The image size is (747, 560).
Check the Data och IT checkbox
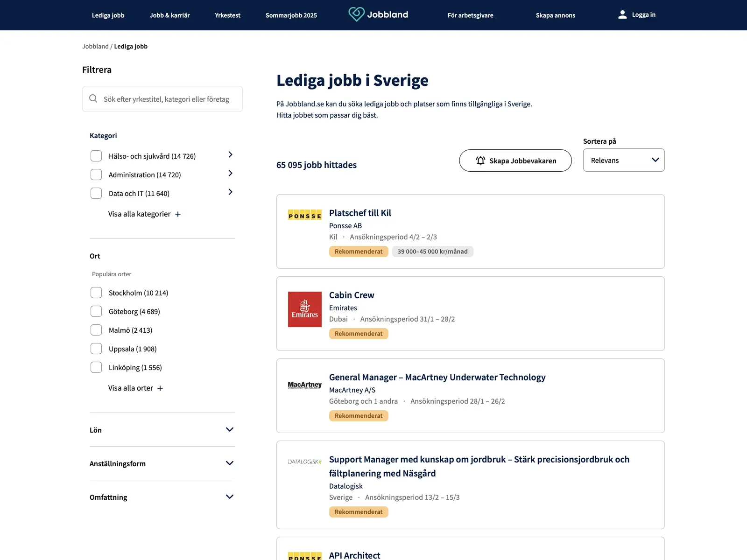pyautogui.click(x=96, y=193)
